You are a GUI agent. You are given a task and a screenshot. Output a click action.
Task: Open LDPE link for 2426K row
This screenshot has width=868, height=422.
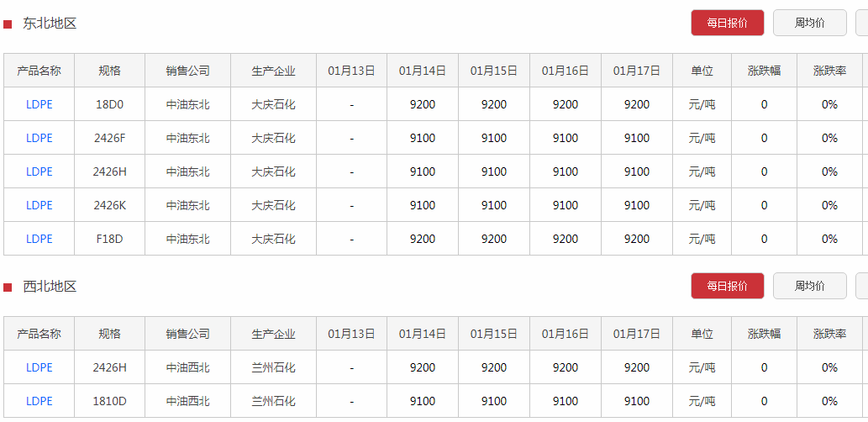pos(39,205)
